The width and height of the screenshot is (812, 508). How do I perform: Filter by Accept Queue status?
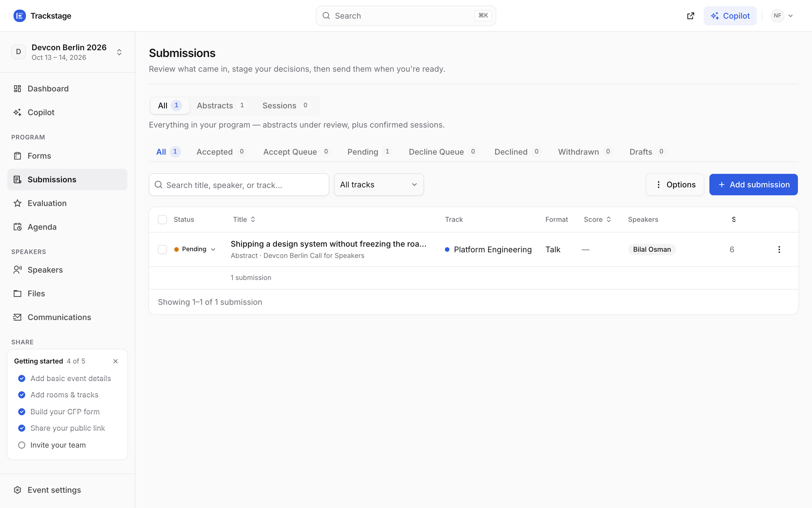[297, 152]
